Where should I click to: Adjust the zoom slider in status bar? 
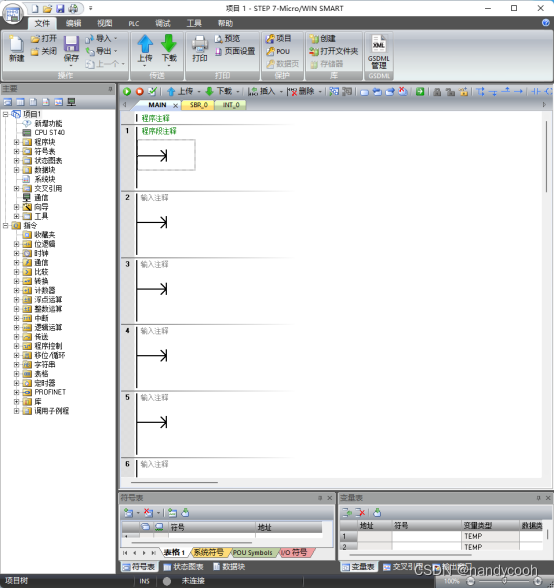coord(504,581)
